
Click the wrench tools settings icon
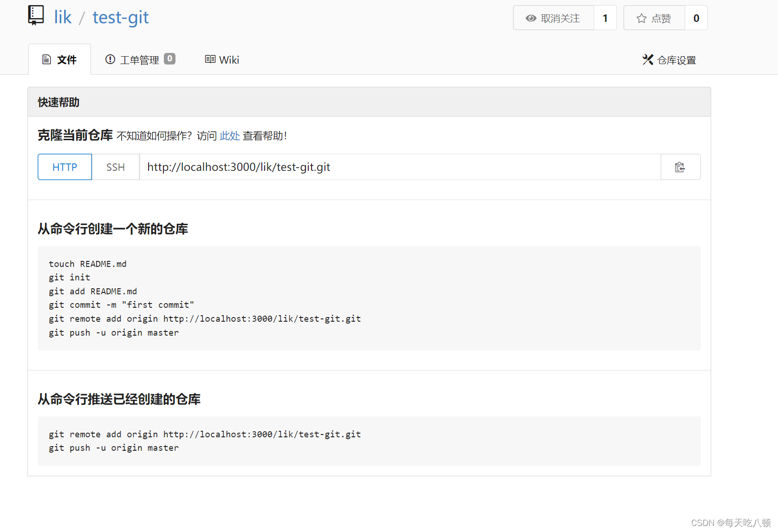(648, 59)
